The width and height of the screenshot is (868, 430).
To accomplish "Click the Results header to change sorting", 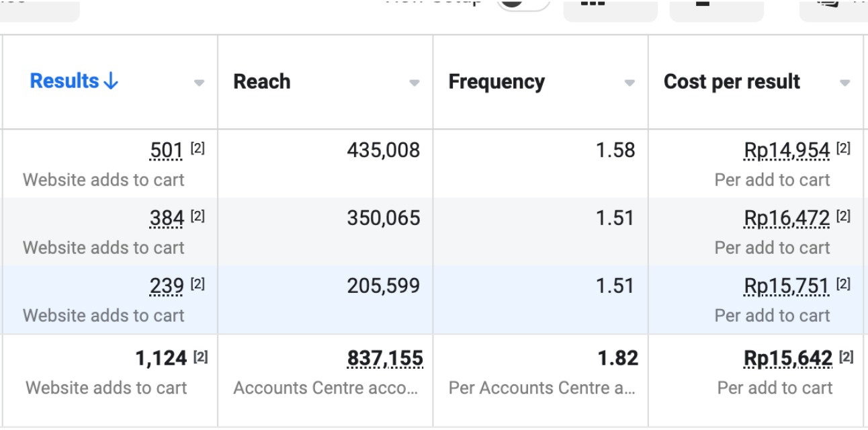I will coord(64,81).
